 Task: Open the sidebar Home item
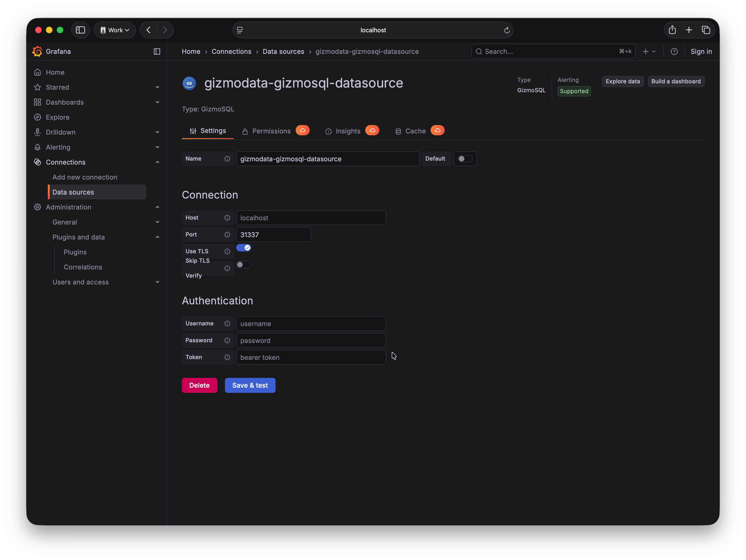(55, 72)
